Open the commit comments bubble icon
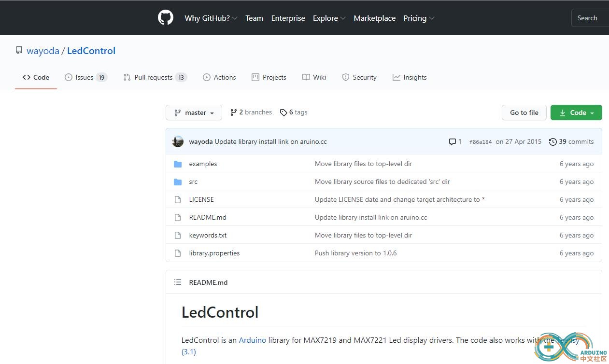609x364 pixels. tap(453, 142)
